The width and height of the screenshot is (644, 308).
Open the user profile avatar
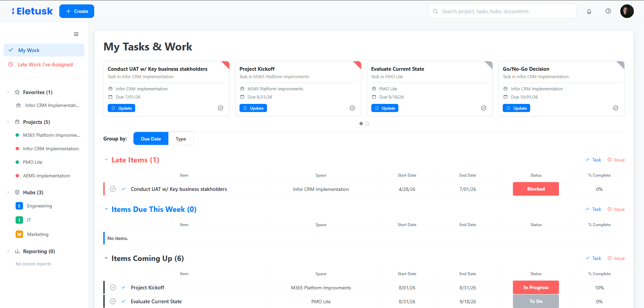pos(627,11)
